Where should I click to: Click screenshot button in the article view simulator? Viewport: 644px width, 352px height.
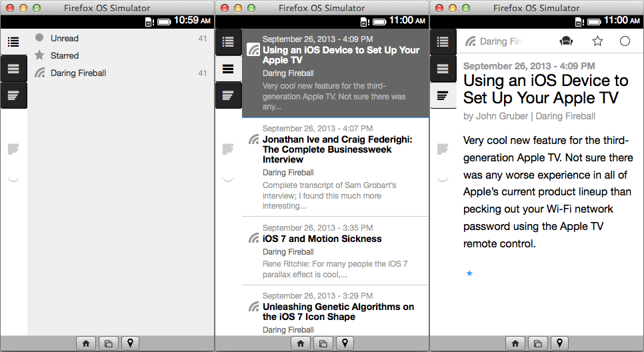click(x=537, y=343)
